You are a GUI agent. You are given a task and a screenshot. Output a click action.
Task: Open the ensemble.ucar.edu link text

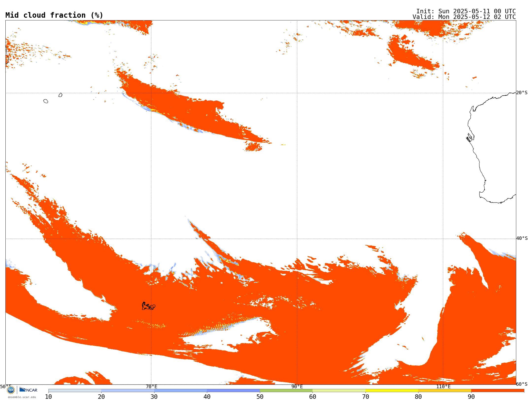22,397
